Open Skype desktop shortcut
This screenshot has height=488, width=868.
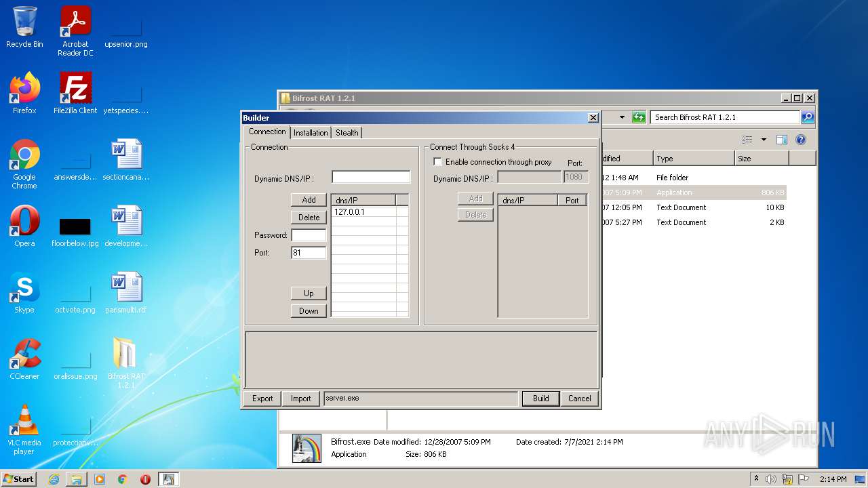pos(24,293)
